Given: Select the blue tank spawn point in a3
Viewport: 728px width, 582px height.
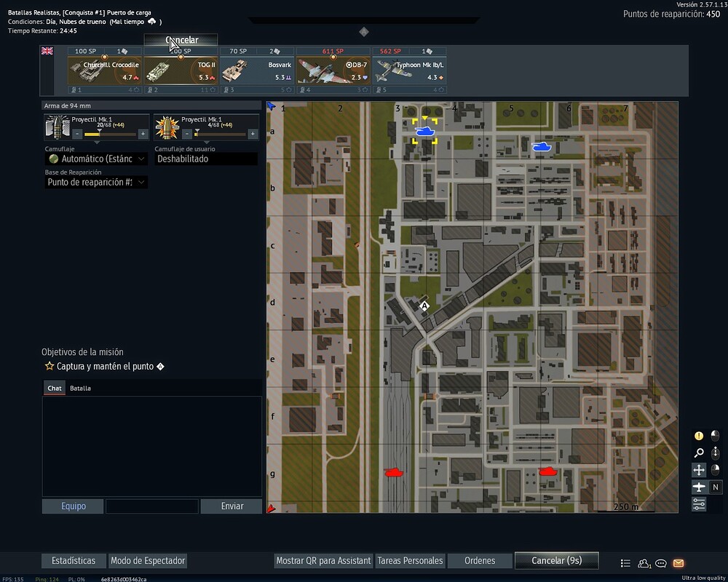Looking at the screenshot, I should pos(425,132).
